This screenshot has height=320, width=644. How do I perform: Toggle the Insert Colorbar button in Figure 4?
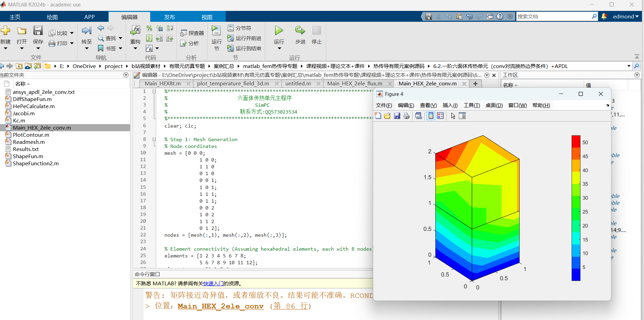click(x=431, y=116)
